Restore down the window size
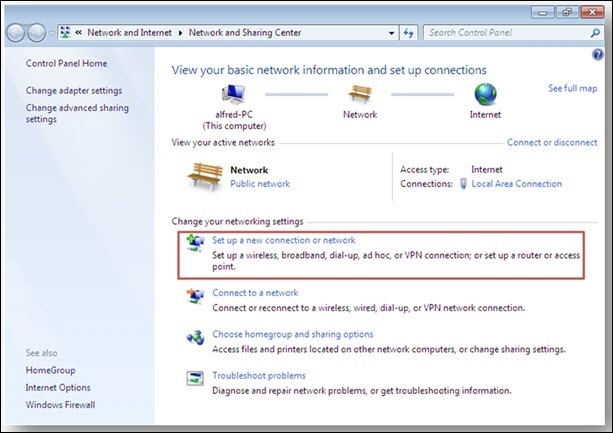The height and width of the screenshot is (433, 613). 567,13
